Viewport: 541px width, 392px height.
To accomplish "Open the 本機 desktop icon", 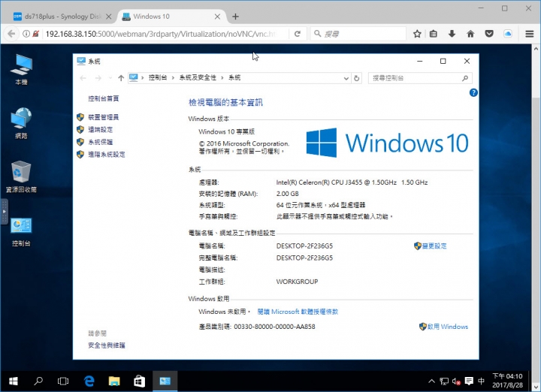I will tap(21, 69).
